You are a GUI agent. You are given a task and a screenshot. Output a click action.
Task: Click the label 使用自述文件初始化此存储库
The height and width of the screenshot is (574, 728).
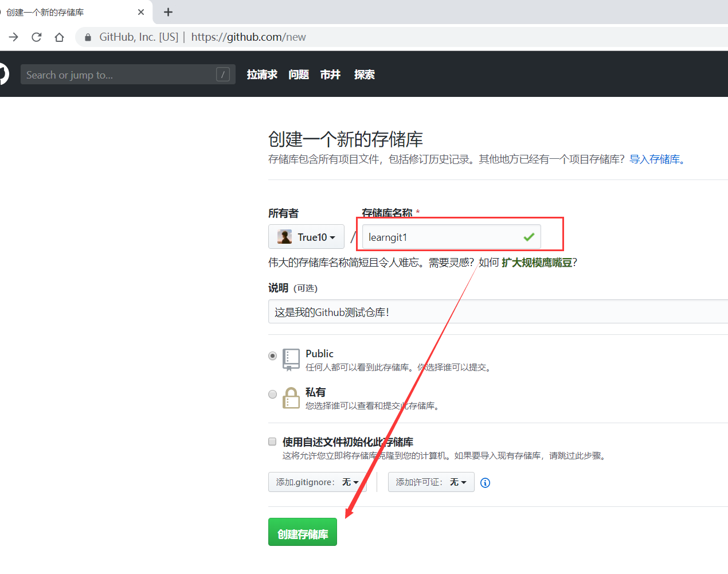coord(348,442)
